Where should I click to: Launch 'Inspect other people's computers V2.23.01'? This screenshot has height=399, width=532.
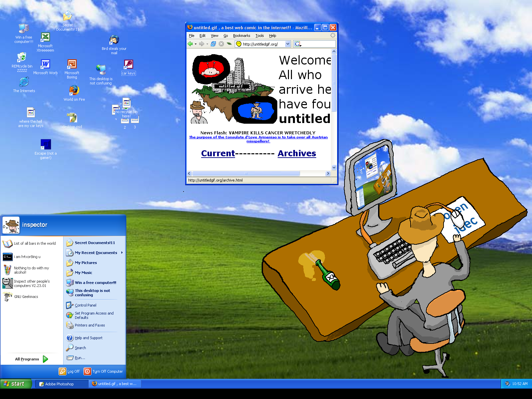[32, 283]
